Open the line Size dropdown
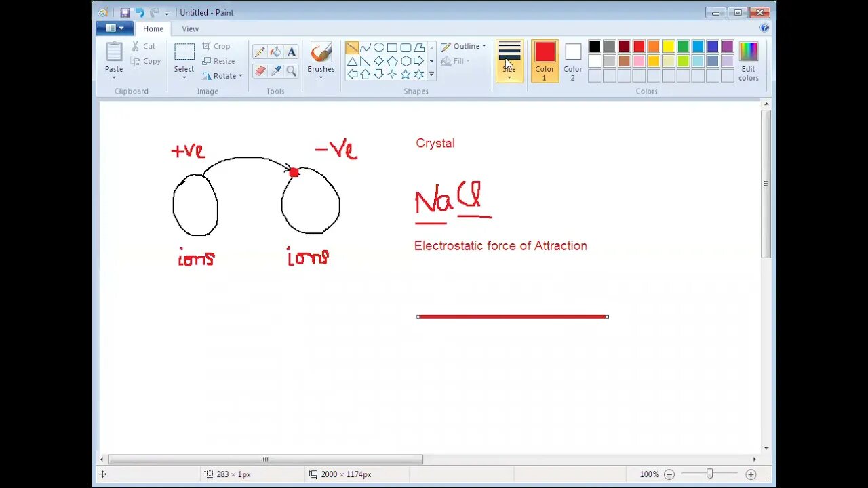Viewport: 868px width, 488px height. tap(509, 61)
